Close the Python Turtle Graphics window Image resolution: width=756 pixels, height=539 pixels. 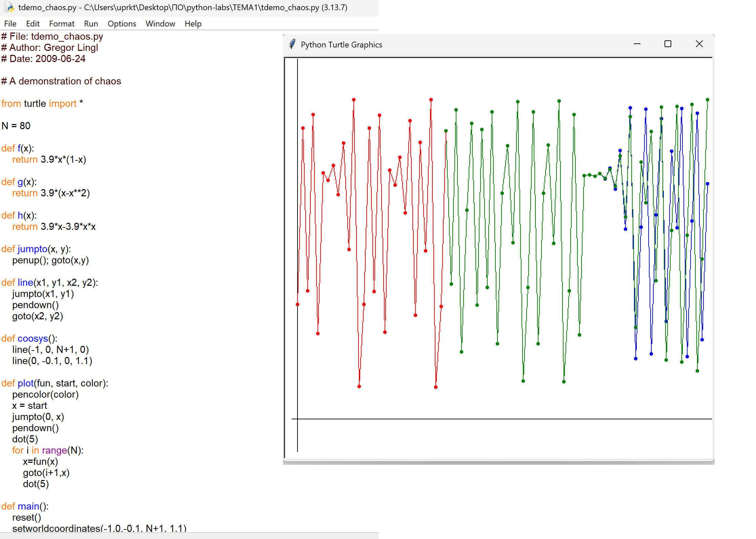pos(699,44)
